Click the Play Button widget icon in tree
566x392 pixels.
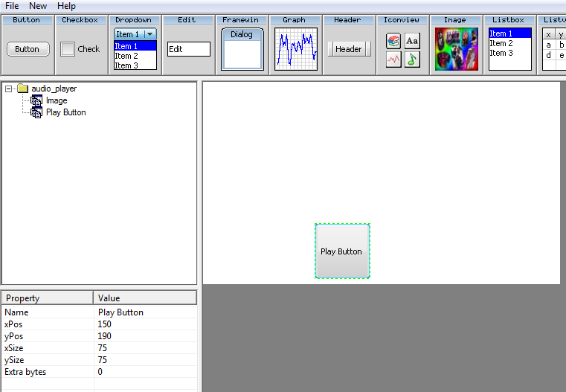pos(36,112)
